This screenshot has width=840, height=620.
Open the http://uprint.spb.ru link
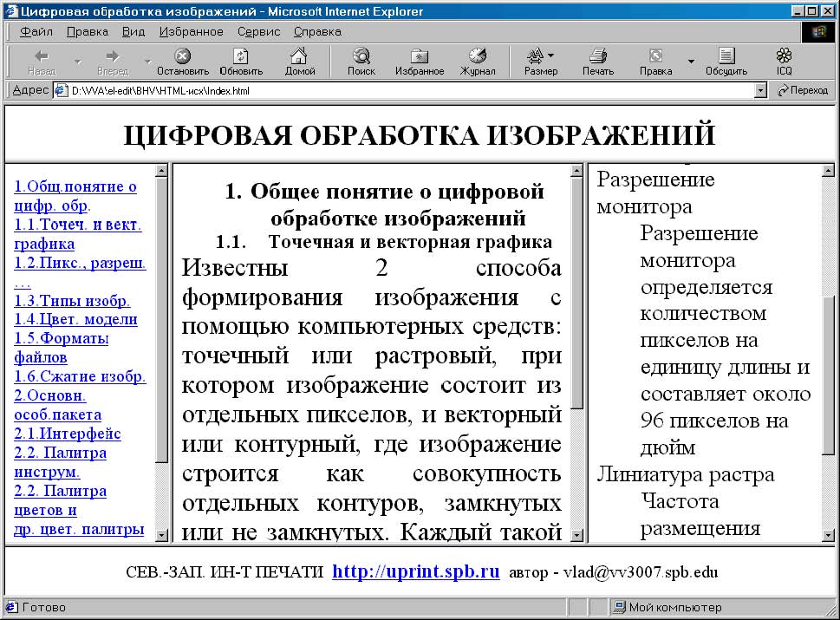(x=416, y=571)
